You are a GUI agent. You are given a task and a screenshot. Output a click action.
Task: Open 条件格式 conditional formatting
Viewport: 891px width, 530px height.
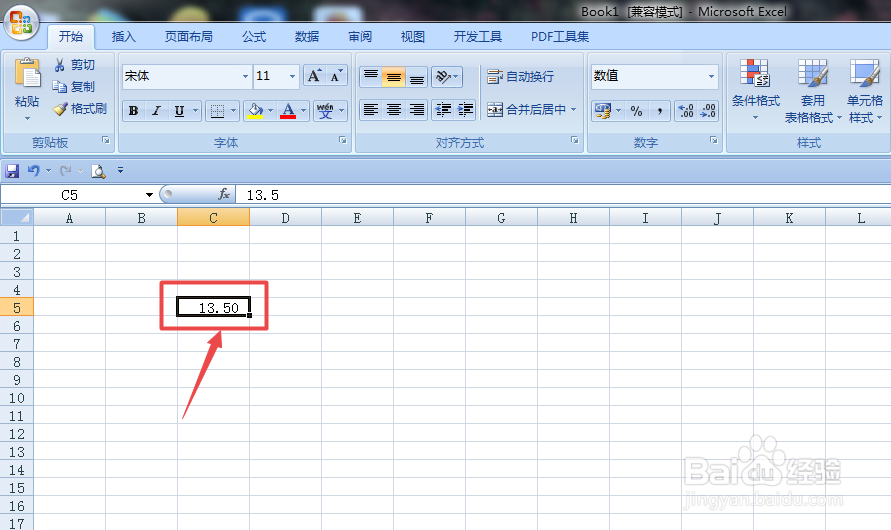(x=755, y=90)
